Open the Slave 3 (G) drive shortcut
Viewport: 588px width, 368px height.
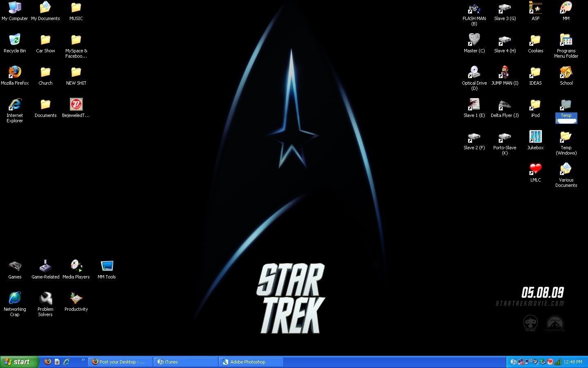[505, 11]
